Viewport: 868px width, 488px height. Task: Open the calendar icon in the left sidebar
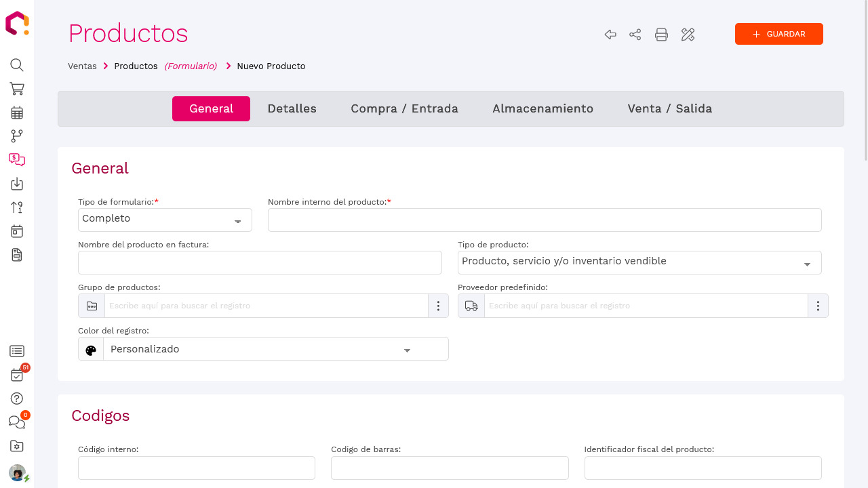(16, 113)
